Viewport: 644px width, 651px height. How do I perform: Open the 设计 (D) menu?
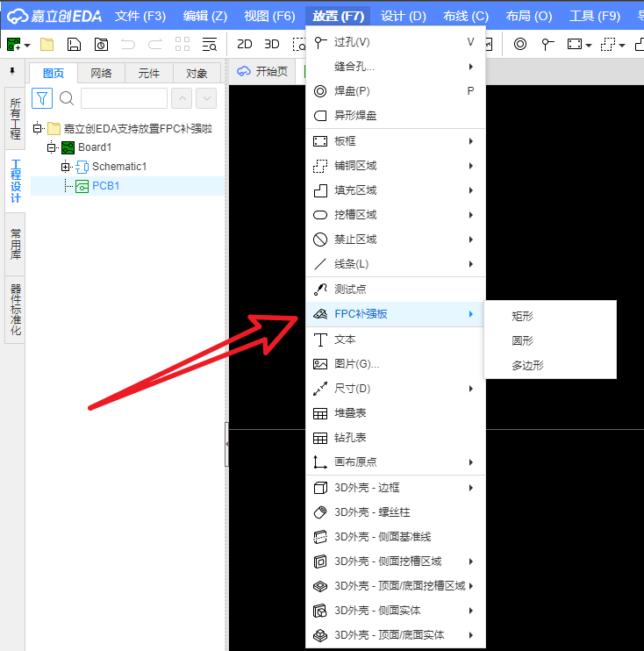[x=404, y=16]
